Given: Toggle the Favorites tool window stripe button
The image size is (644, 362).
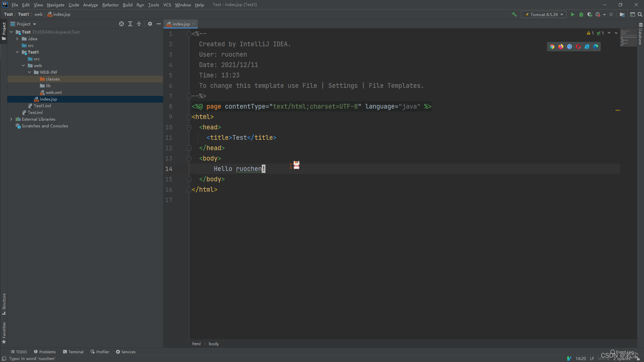Looking at the screenshot, I should (4, 333).
